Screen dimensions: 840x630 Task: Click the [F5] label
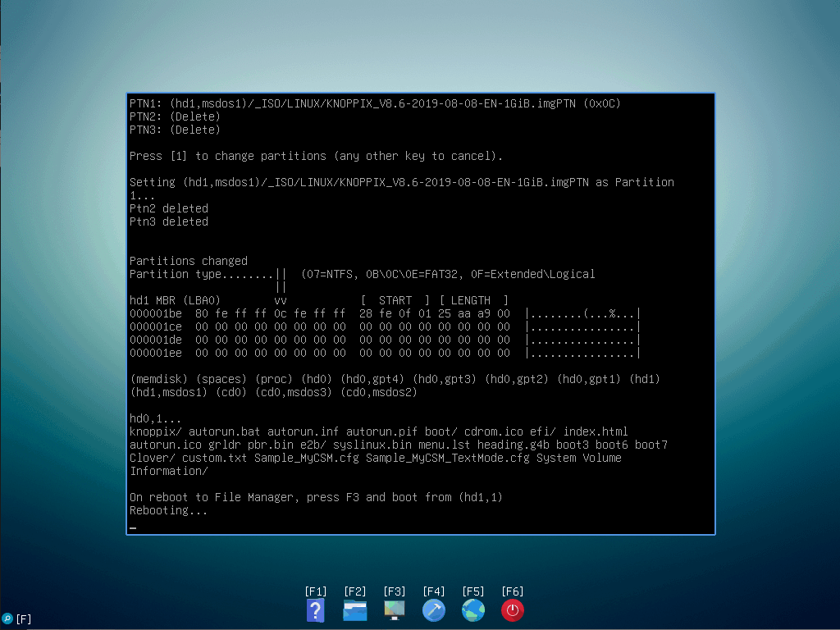[x=473, y=591]
